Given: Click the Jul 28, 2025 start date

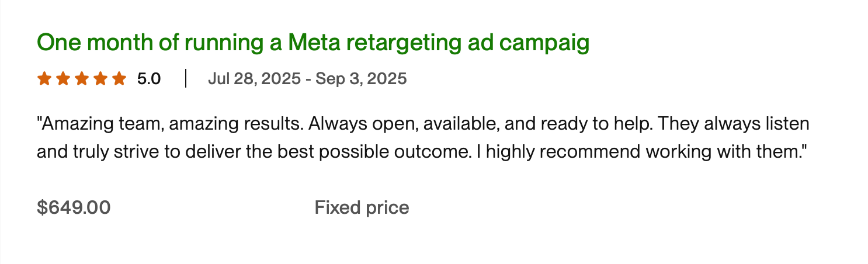Looking at the screenshot, I should pos(254,78).
